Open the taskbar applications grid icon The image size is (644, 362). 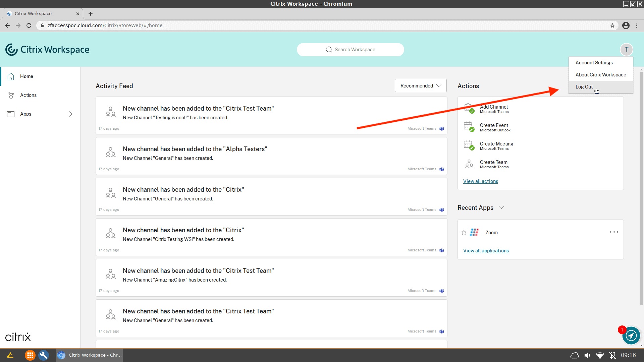(x=30, y=355)
